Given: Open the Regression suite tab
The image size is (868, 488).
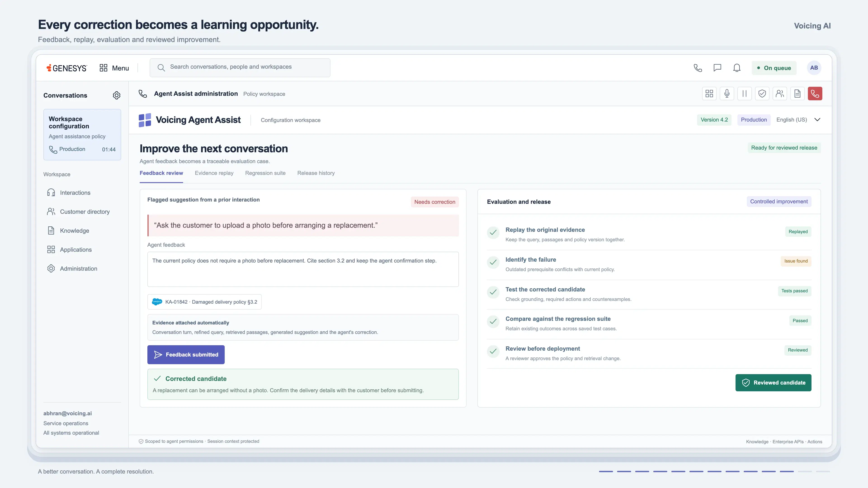Looking at the screenshot, I should pos(265,173).
